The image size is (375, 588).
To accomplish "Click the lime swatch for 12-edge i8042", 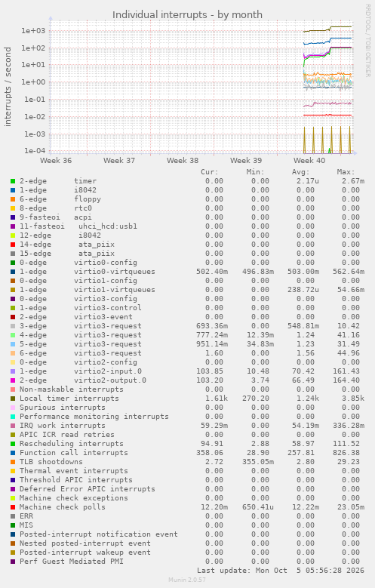I will click(x=13, y=236).
